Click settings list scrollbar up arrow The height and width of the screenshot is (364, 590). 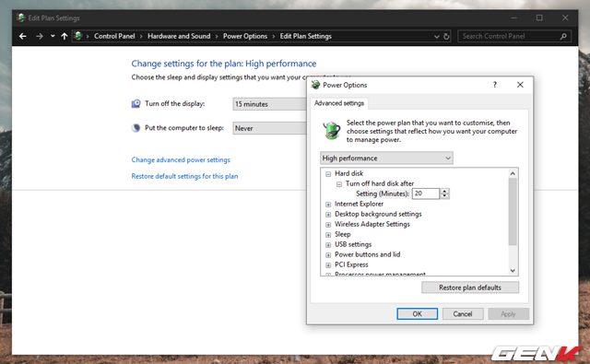(513, 173)
